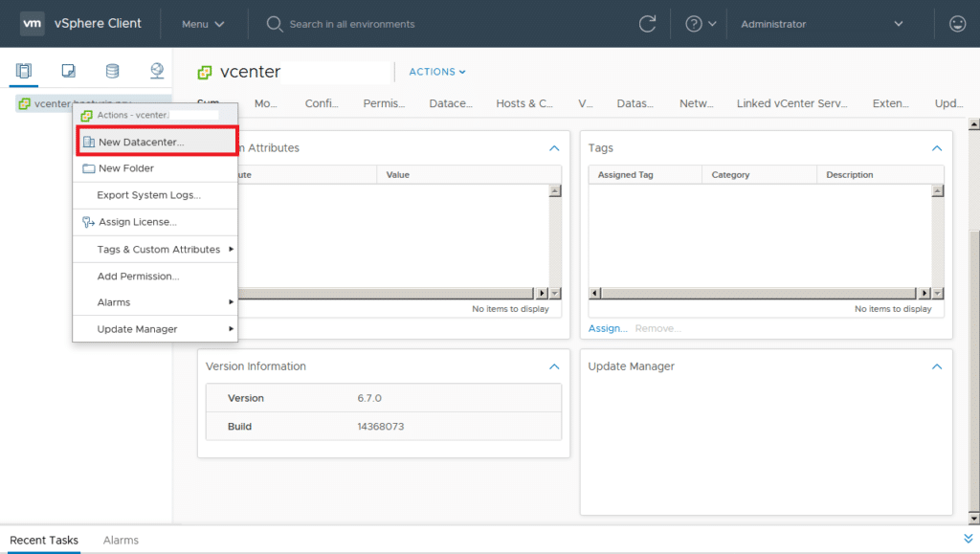Click Custom Attributes horizontal scrollbar
980x554 pixels.
click(x=386, y=293)
